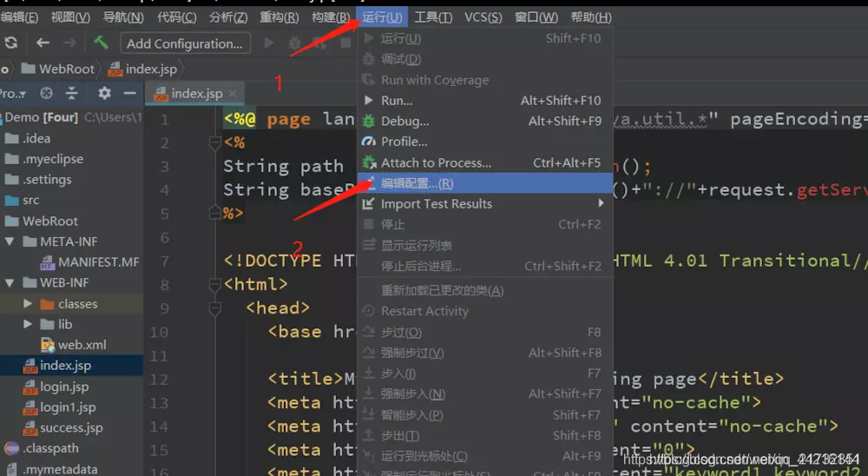Fold the head tag at line 9
Viewport: 868px width, 476px height.
pos(214,308)
